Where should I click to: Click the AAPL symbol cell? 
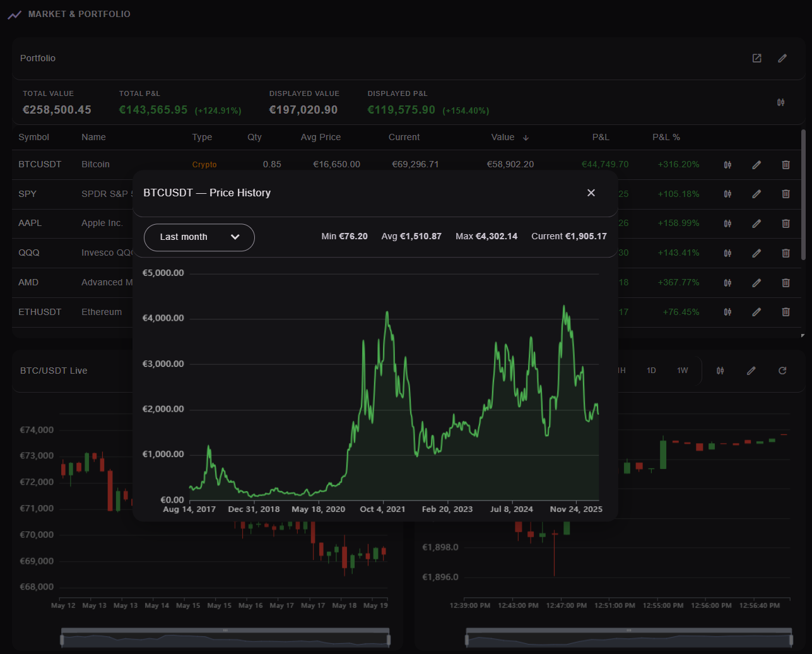(x=29, y=223)
